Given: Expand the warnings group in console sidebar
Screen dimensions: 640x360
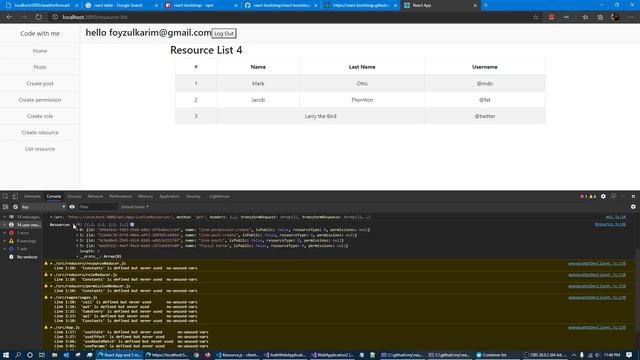Looking at the screenshot, I should point(5,241).
